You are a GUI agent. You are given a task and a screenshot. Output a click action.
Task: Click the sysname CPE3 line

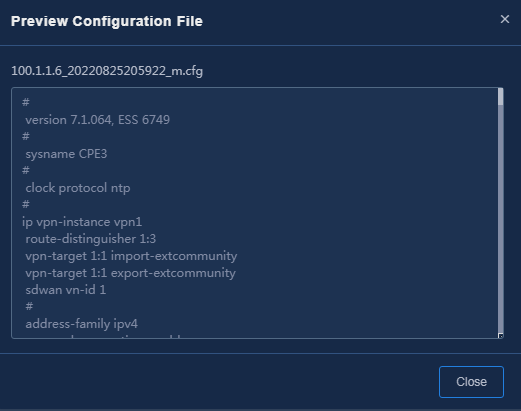click(66, 154)
